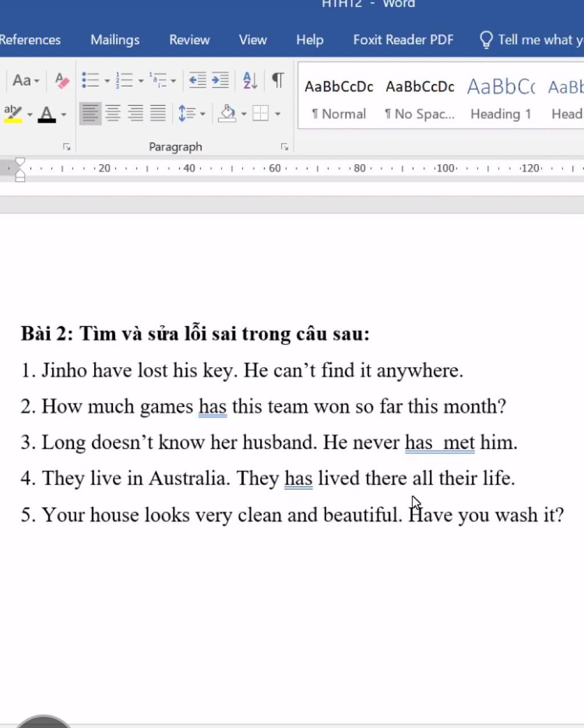584x728 pixels.
Task: Click underlined 'has met' in sentence 3
Action: click(440, 442)
